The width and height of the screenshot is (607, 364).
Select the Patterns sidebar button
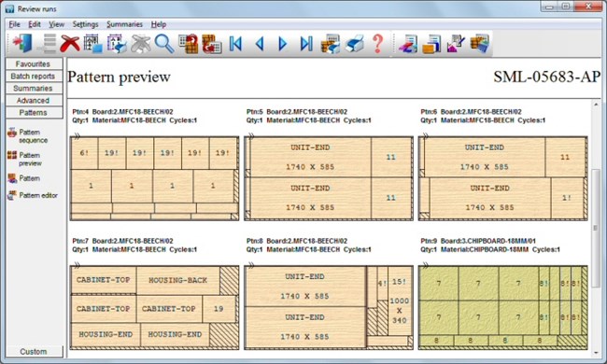34,113
